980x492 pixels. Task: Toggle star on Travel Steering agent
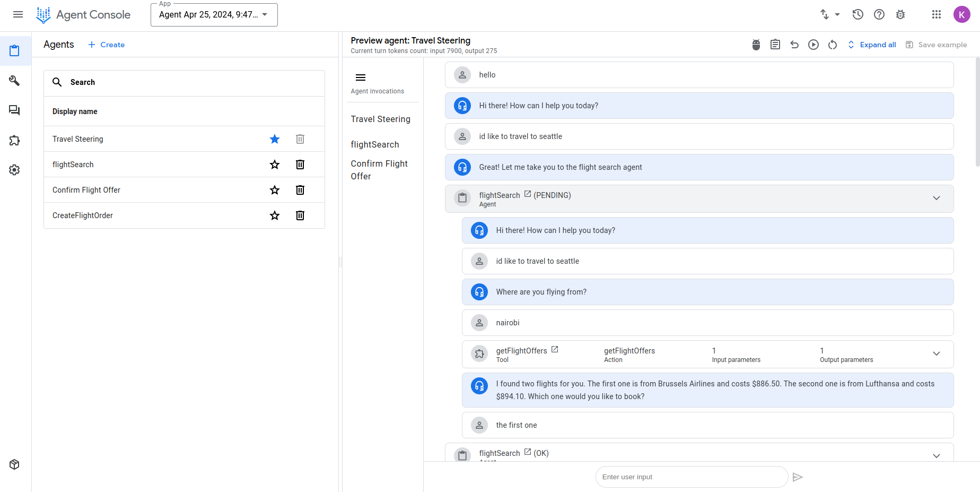pyautogui.click(x=275, y=139)
